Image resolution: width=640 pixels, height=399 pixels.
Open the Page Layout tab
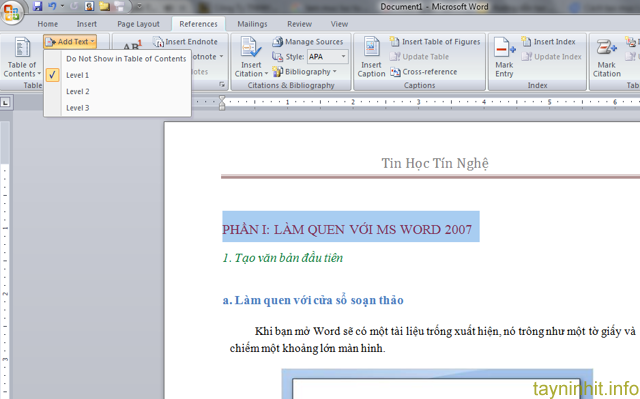138,24
